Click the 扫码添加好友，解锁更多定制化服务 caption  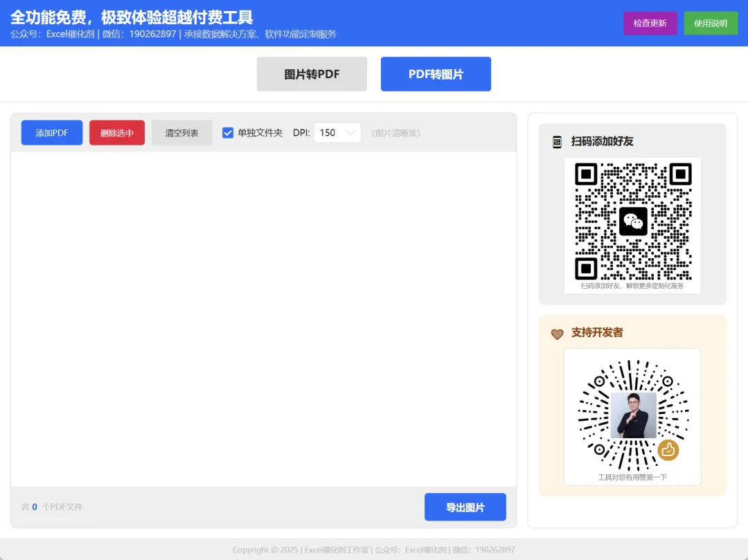[632, 286]
